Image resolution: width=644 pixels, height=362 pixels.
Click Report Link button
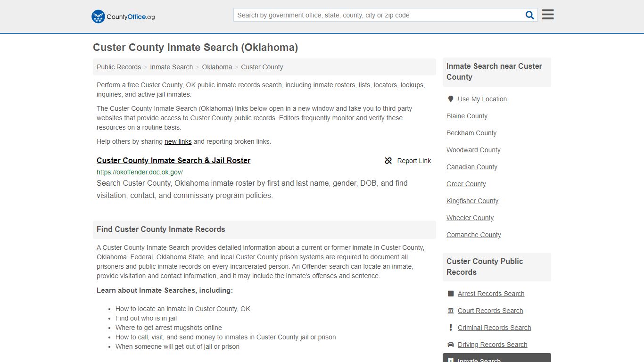tap(408, 161)
